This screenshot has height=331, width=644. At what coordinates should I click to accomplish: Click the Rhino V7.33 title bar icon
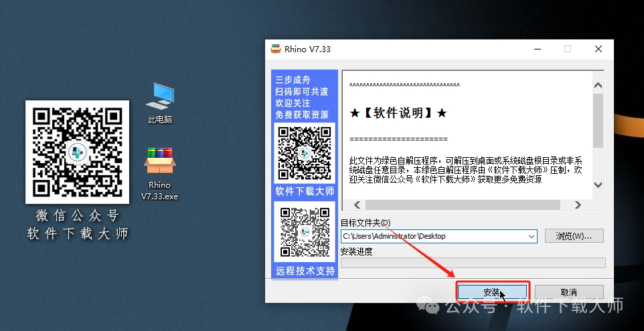tap(276, 49)
